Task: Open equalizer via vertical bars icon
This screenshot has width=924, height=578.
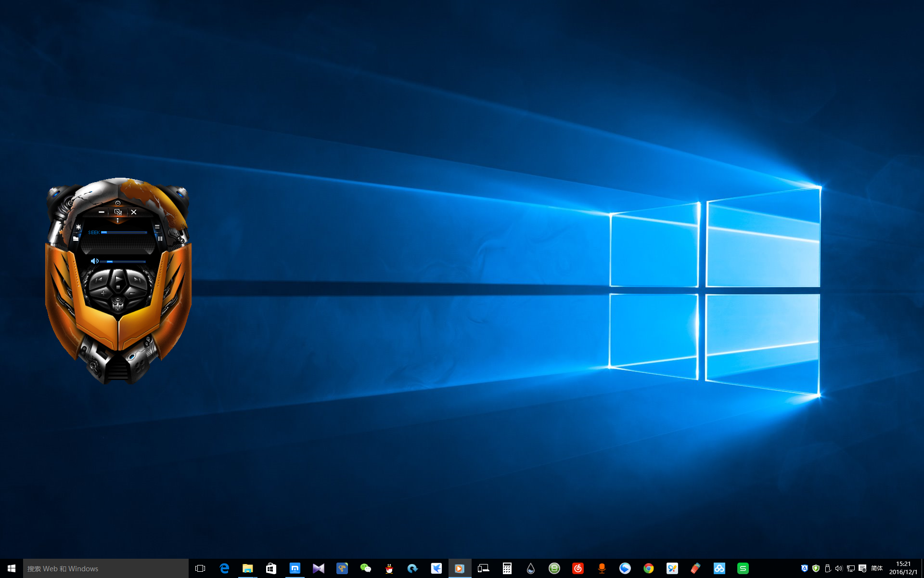Action: (160, 238)
